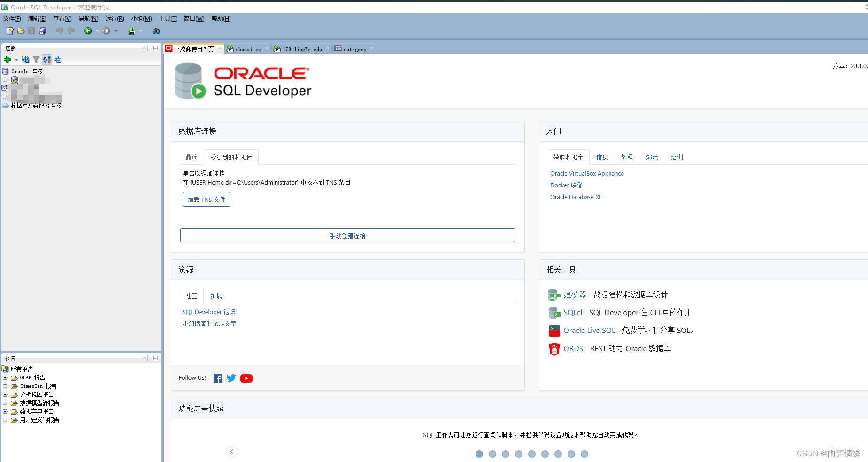The image size is (868, 462).
Task: Open the Back history dropdown arrow
Action: pos(97,31)
